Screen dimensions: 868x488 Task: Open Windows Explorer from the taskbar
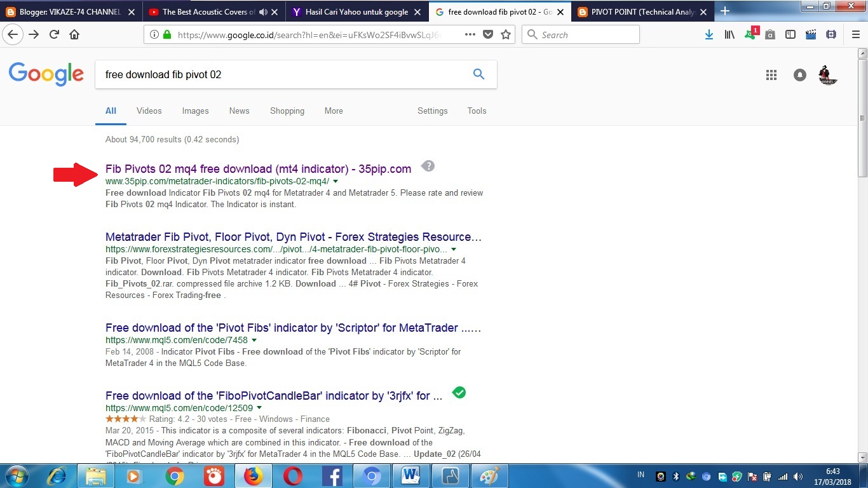tap(96, 476)
